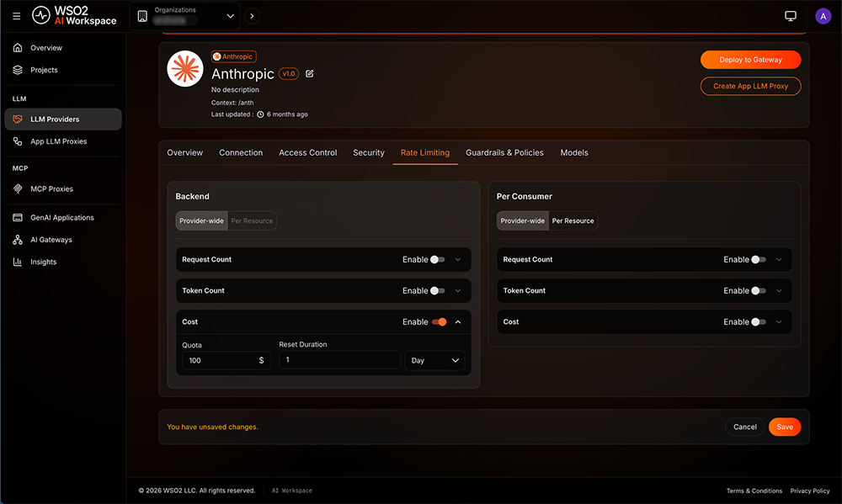
Task: Select Per Consumer Provider-wide option
Action: 523,220
